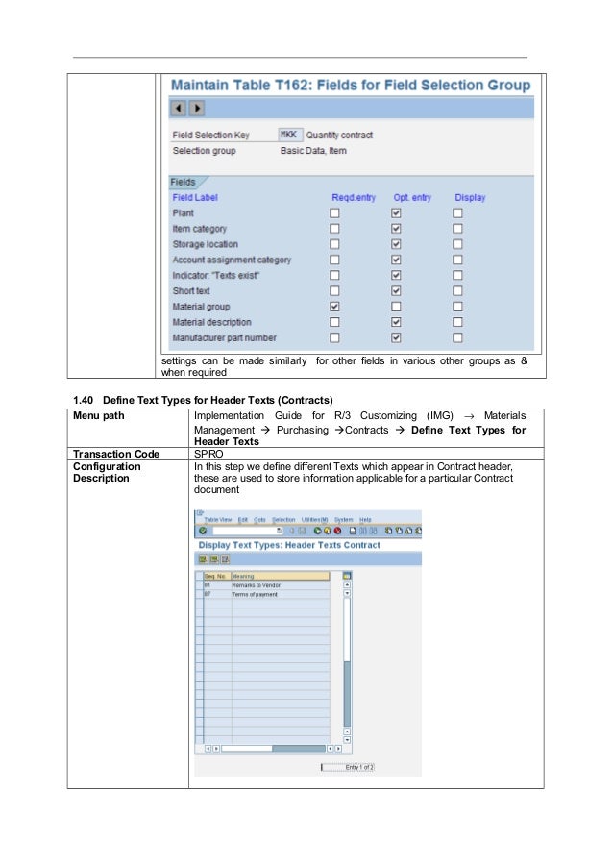613x868 pixels.
Task: Open the Utilities(M) menu
Action: pyautogui.click(x=315, y=520)
